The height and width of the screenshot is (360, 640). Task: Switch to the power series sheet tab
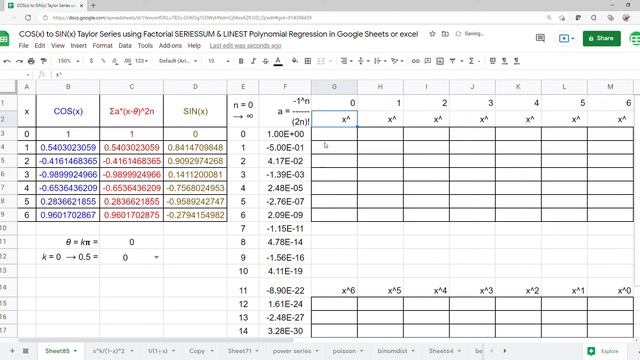tap(292, 351)
